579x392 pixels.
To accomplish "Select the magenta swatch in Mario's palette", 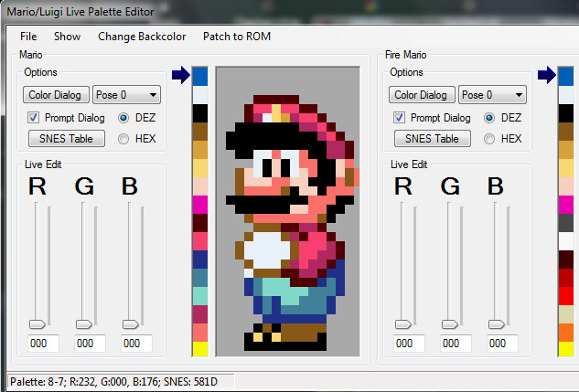I will [x=200, y=204].
